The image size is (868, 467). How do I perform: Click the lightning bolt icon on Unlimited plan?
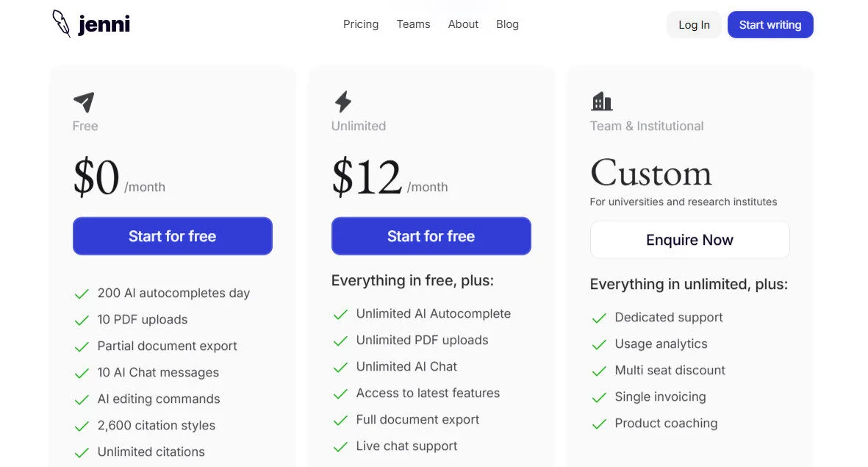(342, 100)
